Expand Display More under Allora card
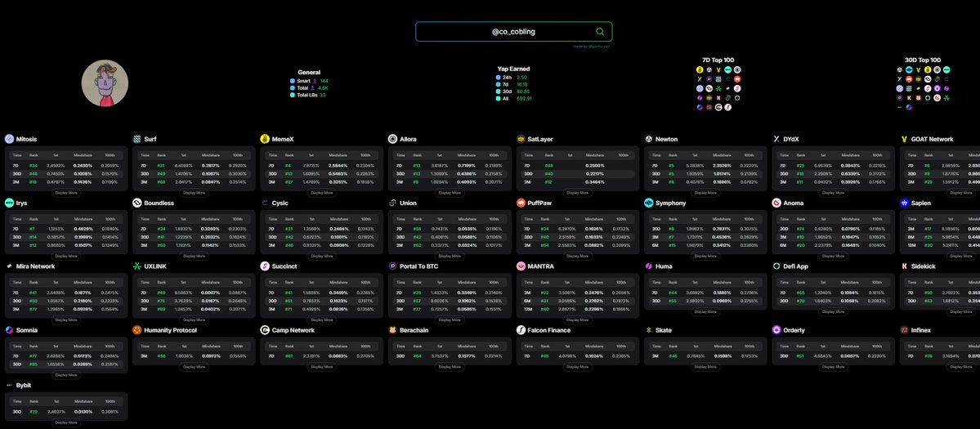Image resolution: width=980 pixels, height=429 pixels. (450, 193)
